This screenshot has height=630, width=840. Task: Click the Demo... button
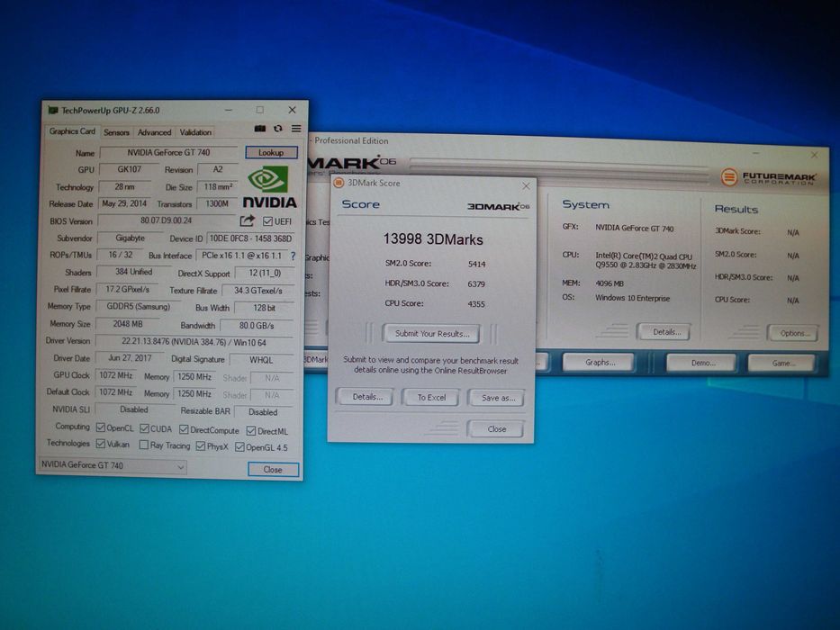[703, 364]
